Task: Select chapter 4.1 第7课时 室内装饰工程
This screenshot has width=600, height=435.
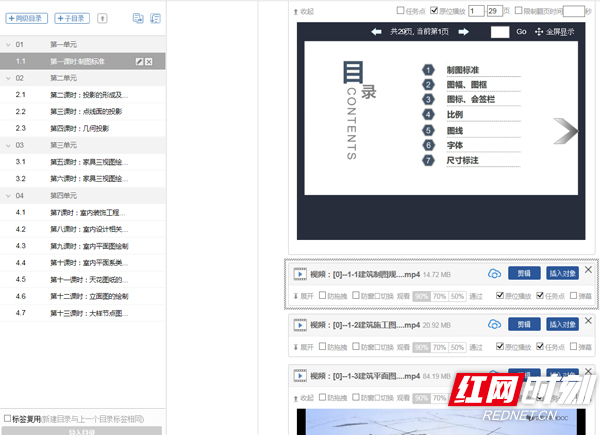Action: (83, 212)
